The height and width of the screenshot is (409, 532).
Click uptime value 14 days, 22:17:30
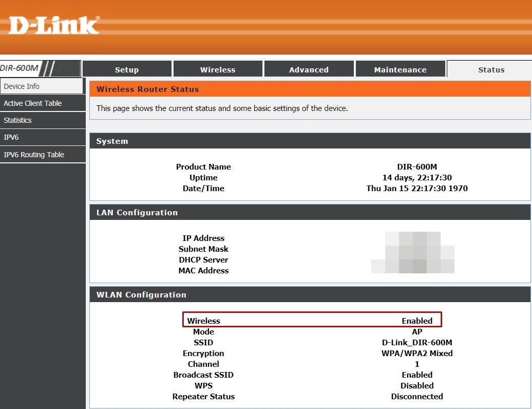pos(417,177)
